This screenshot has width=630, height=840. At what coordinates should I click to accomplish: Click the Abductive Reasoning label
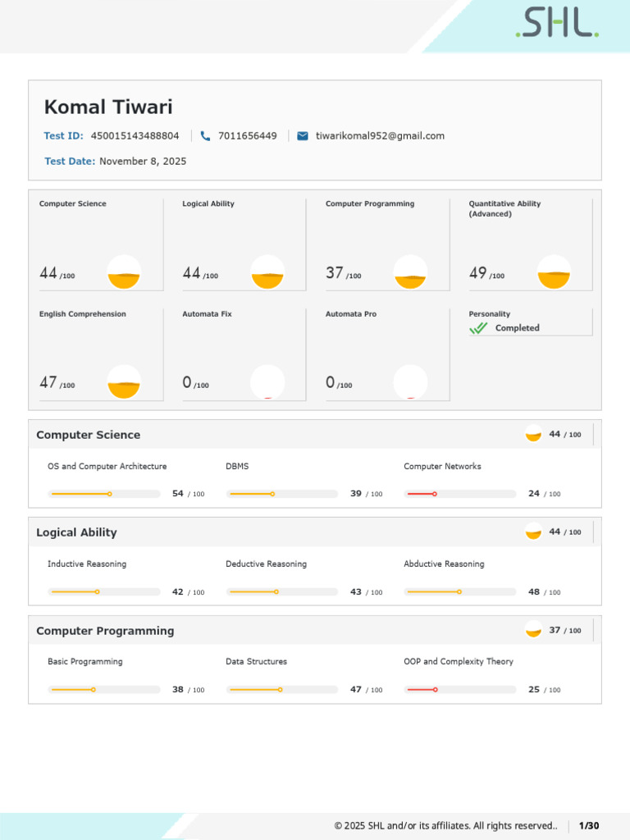[444, 564]
